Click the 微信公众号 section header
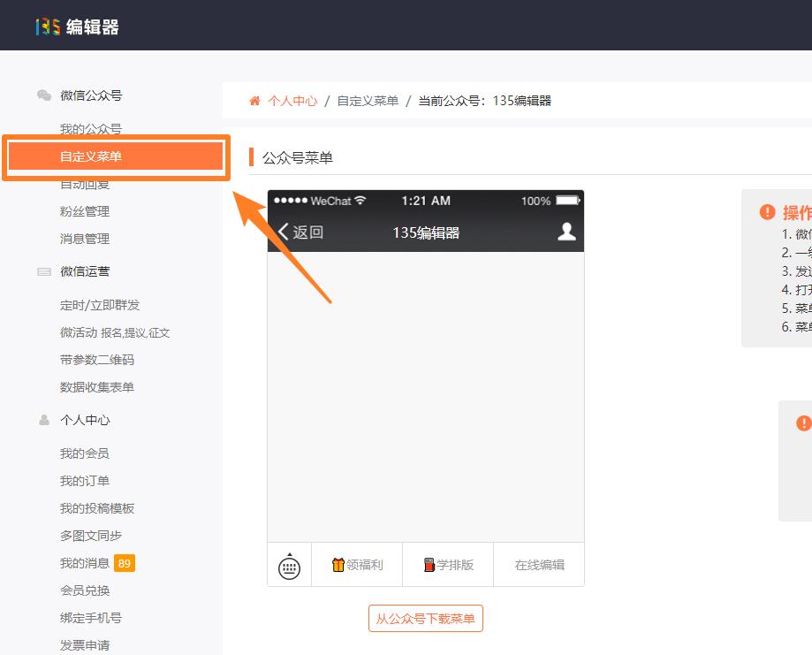This screenshot has height=655, width=812. (91, 95)
